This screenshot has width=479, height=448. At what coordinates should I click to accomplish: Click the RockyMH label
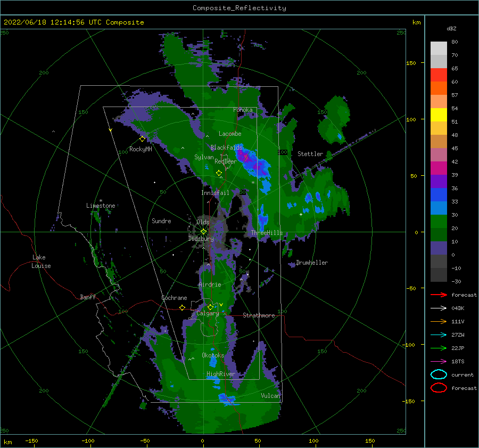(141, 149)
